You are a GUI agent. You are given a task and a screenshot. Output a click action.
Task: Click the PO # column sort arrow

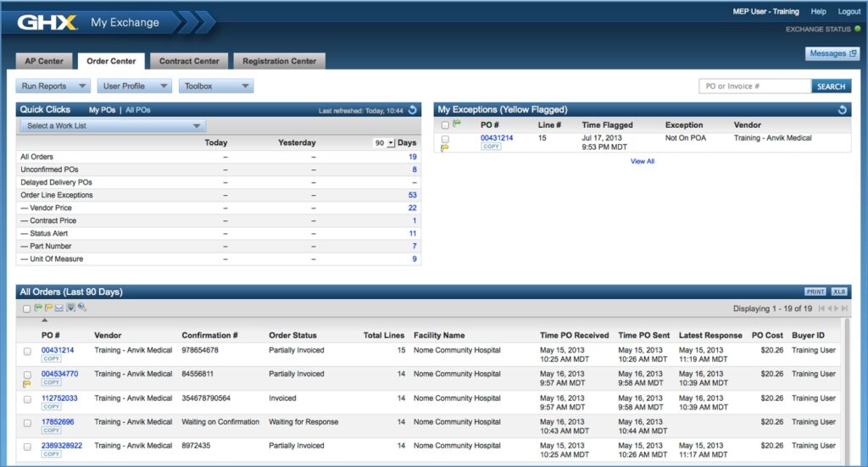coord(45,320)
